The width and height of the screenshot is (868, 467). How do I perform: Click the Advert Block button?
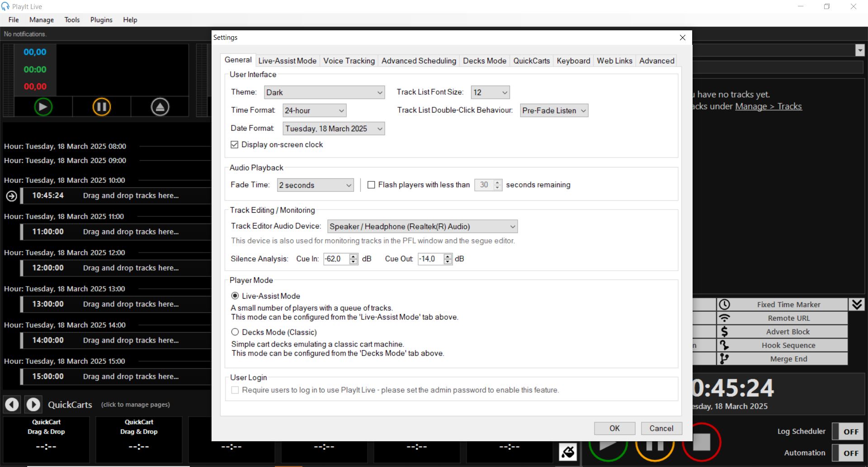782,332
